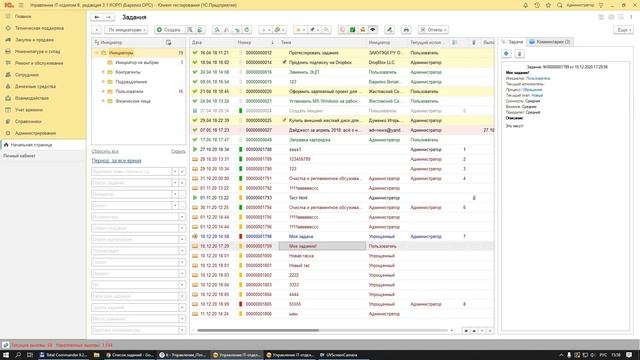Click the refresh list icon in toolbar
The width and height of the screenshot is (640, 360).
(x=247, y=30)
